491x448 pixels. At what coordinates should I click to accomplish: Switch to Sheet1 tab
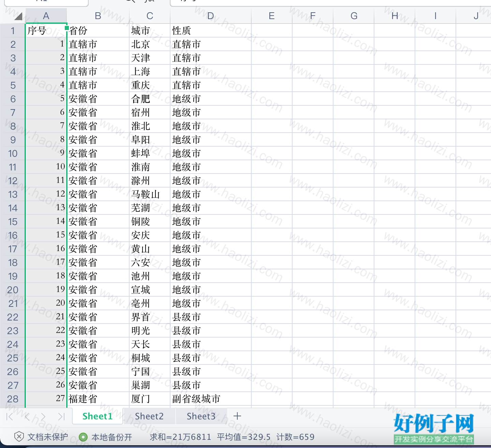coord(98,416)
